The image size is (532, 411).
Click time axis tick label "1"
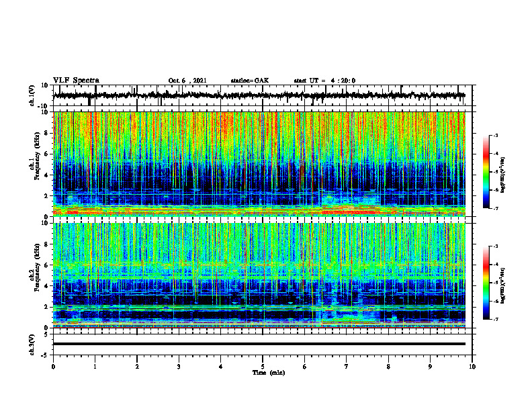coord(95,367)
